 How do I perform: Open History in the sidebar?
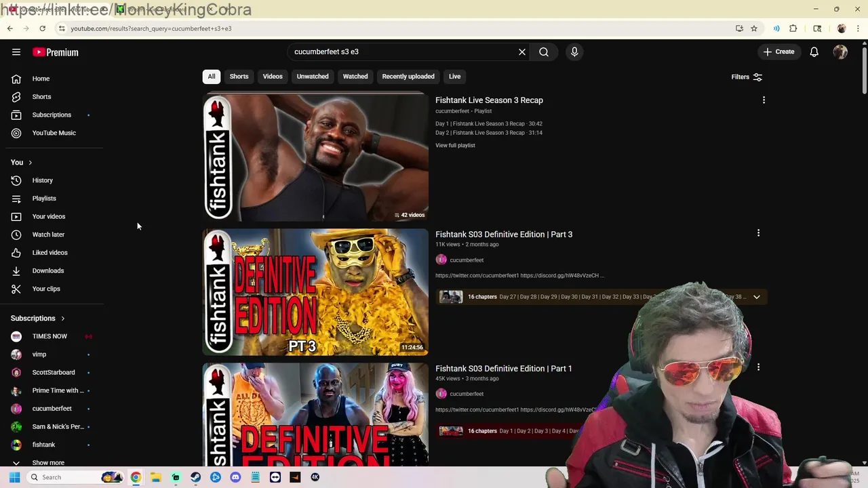[x=54, y=180]
